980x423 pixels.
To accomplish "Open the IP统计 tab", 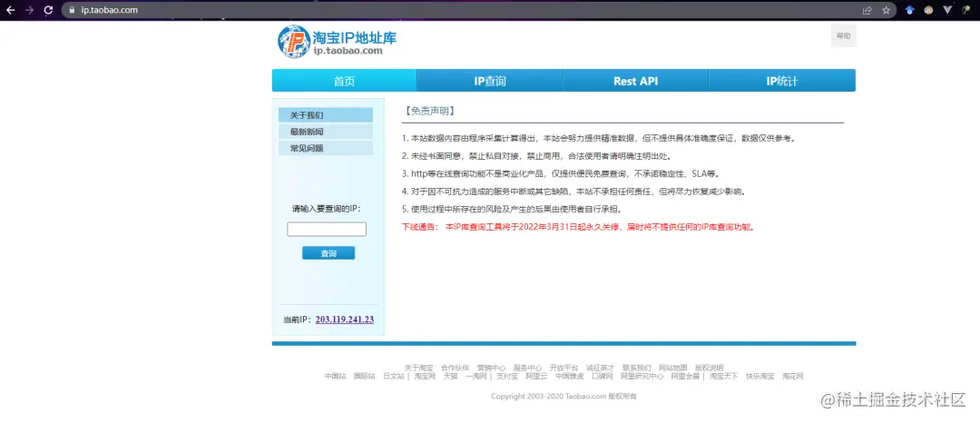I will pos(782,81).
